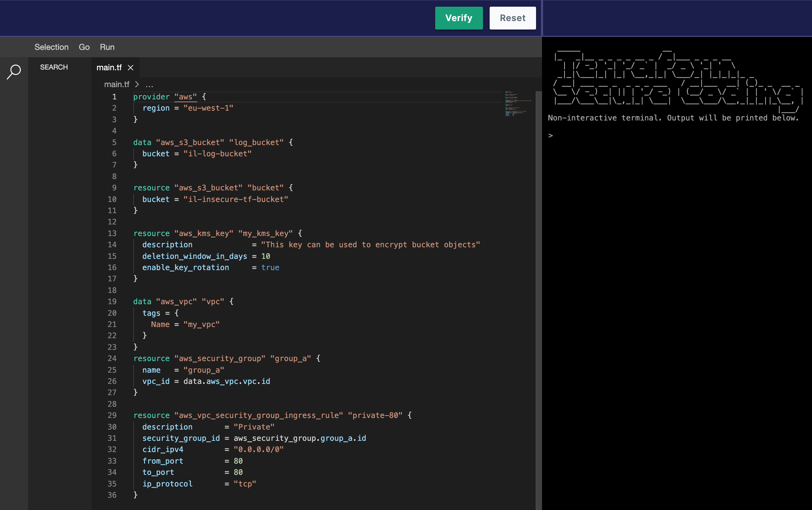This screenshot has width=812, height=510.
Task: Open the Go menu
Action: click(84, 47)
